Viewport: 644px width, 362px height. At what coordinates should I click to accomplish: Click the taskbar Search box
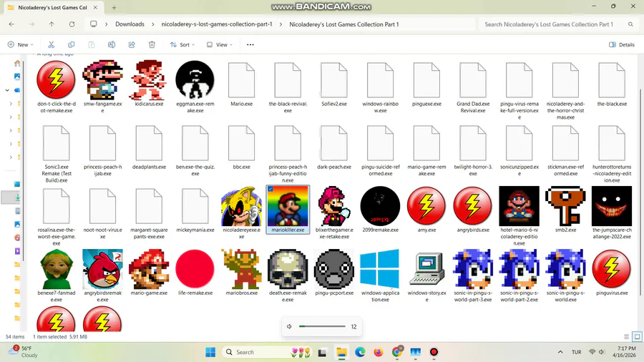[x=268, y=352]
